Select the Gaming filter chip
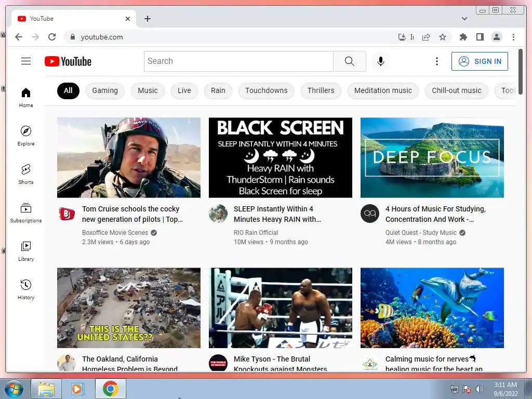 click(x=105, y=90)
